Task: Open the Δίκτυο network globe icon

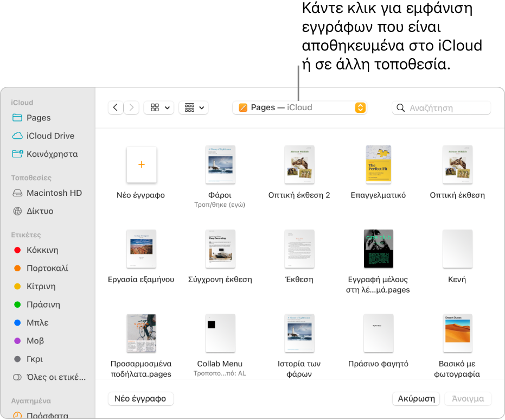Action: (x=17, y=211)
